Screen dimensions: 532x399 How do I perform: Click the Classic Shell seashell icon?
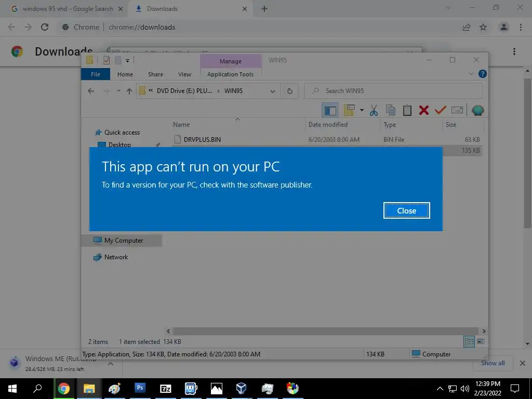point(478,110)
